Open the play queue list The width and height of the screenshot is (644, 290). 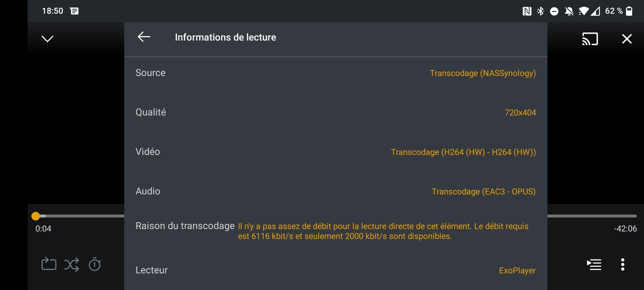pos(594,264)
